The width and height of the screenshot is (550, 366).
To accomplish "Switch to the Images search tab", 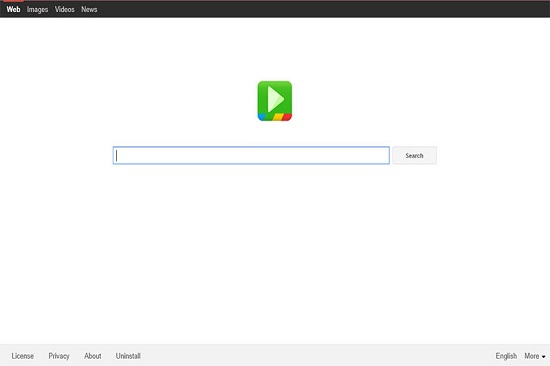I will point(38,9).
